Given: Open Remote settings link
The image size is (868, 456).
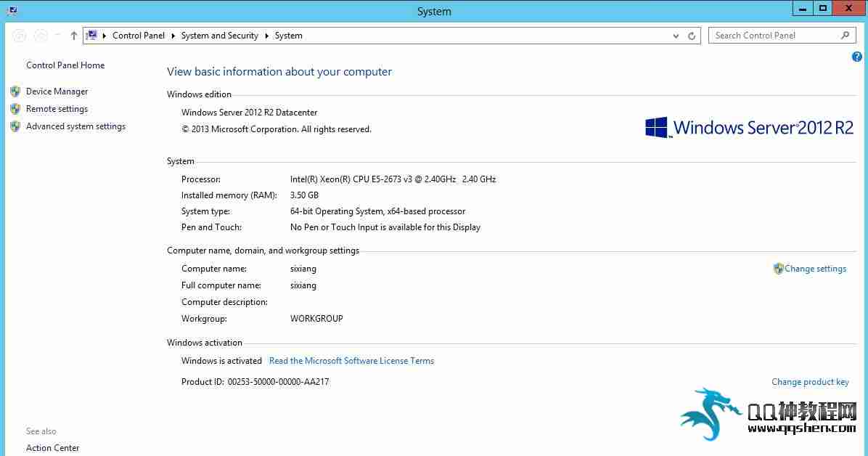Looking at the screenshot, I should pyautogui.click(x=57, y=109).
